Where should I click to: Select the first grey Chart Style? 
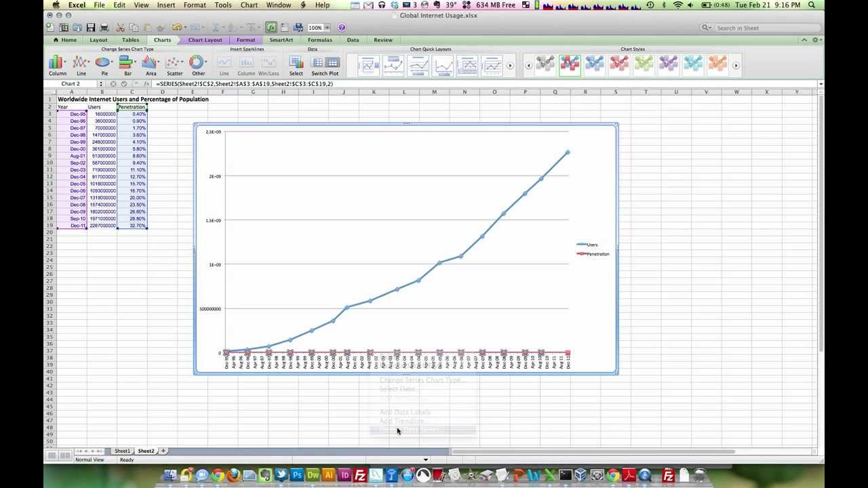point(546,63)
